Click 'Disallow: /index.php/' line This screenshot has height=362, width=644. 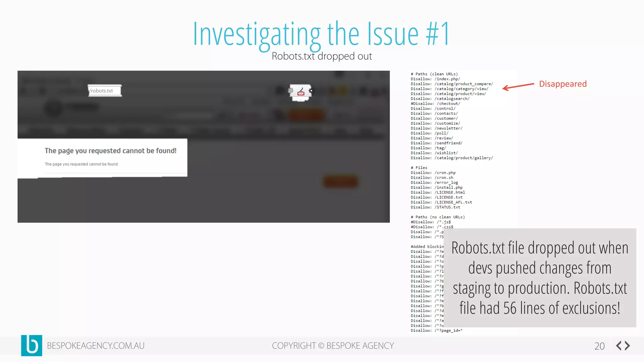pos(436,79)
